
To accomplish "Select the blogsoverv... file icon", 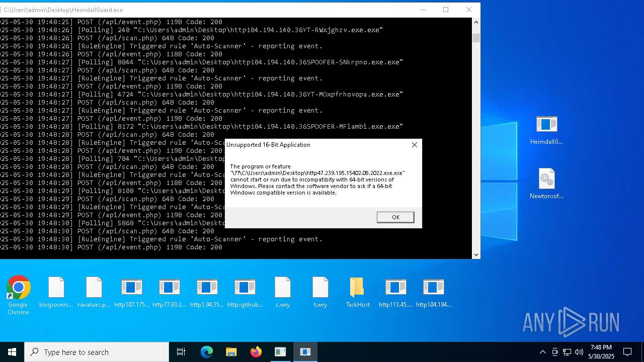I will click(x=56, y=293).
